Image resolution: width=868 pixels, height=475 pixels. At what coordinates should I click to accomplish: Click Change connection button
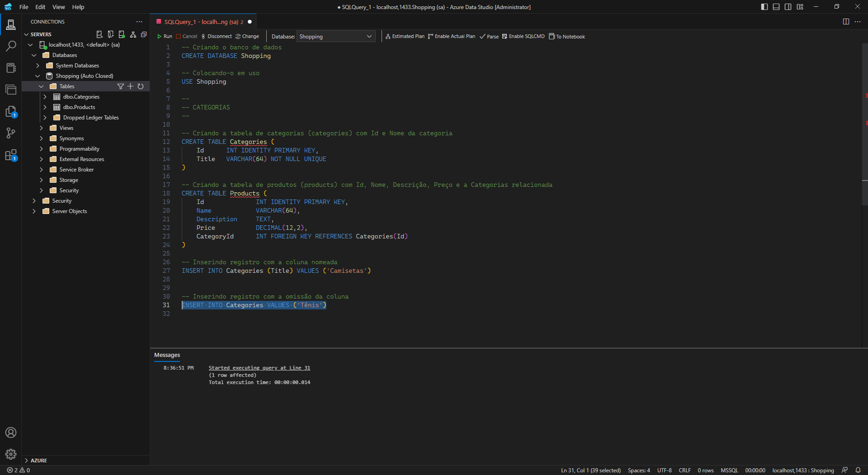click(247, 37)
